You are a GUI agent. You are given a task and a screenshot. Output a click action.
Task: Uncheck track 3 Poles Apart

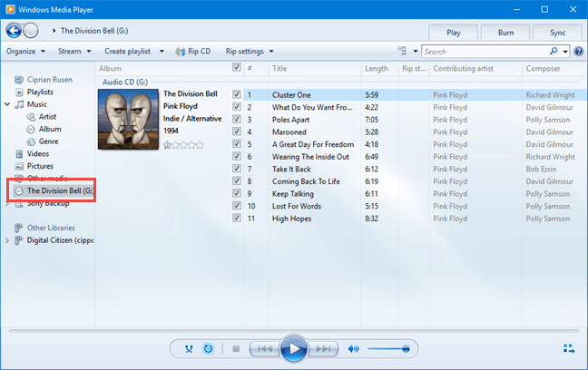237,119
